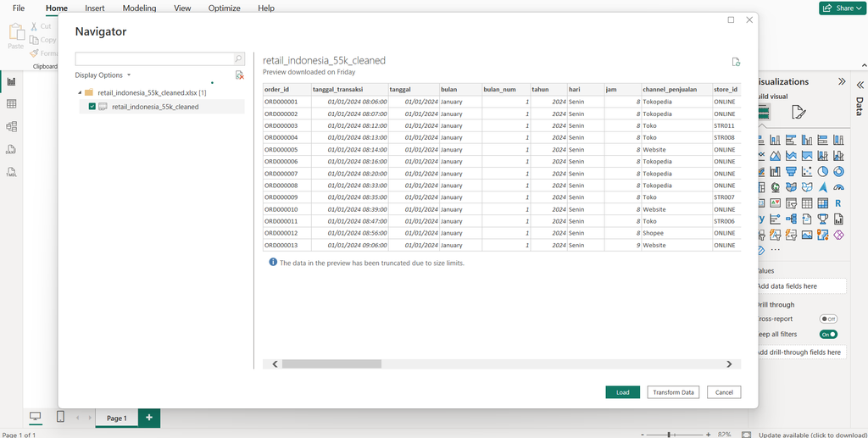Viewport: 868px width, 438px height.
Task: Click Update available status bar link
Action: pyautogui.click(x=812, y=435)
